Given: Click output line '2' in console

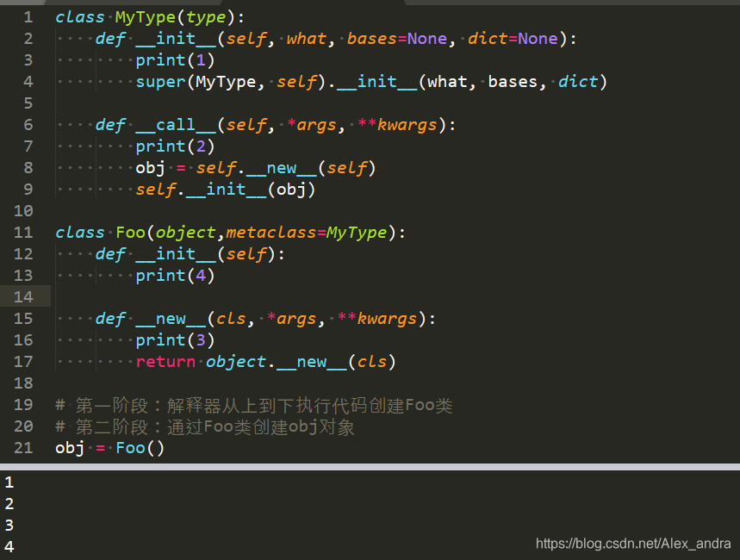Looking at the screenshot, I should (9, 504).
